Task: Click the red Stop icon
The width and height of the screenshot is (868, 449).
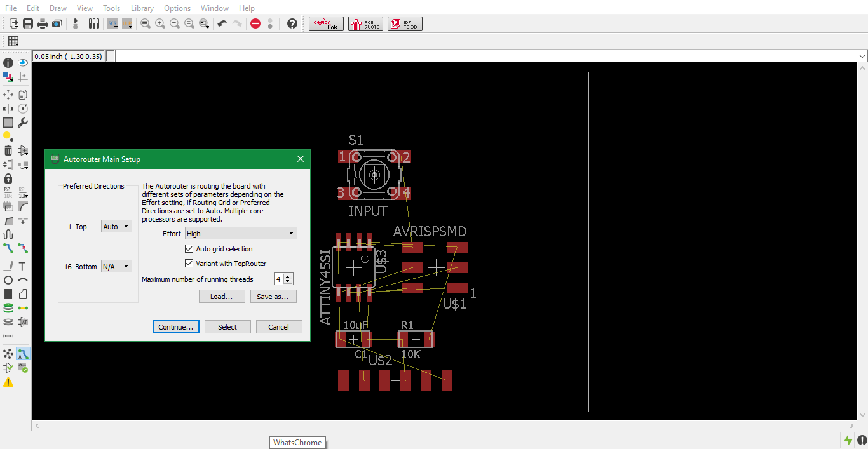Action: click(x=255, y=23)
